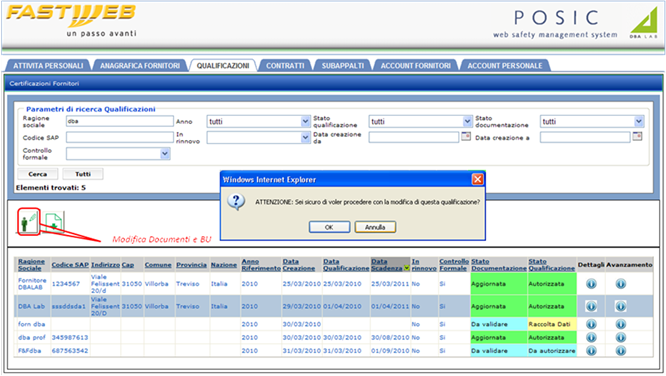Viewport: 666px width, 376px height.
Task: Switch to ANAGRAFICA FORNITORI tab
Action: pyautogui.click(x=140, y=65)
